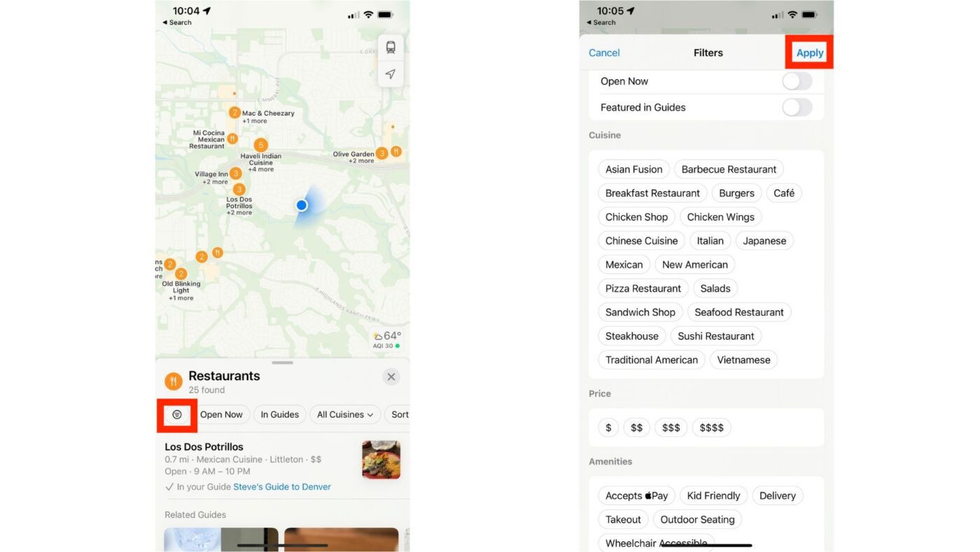Enable the Open Now toggle switch
This screenshot has width=980, height=552.
(x=797, y=81)
